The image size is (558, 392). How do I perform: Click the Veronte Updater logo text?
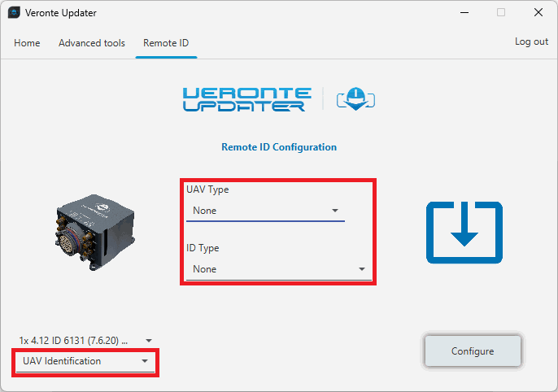click(246, 98)
